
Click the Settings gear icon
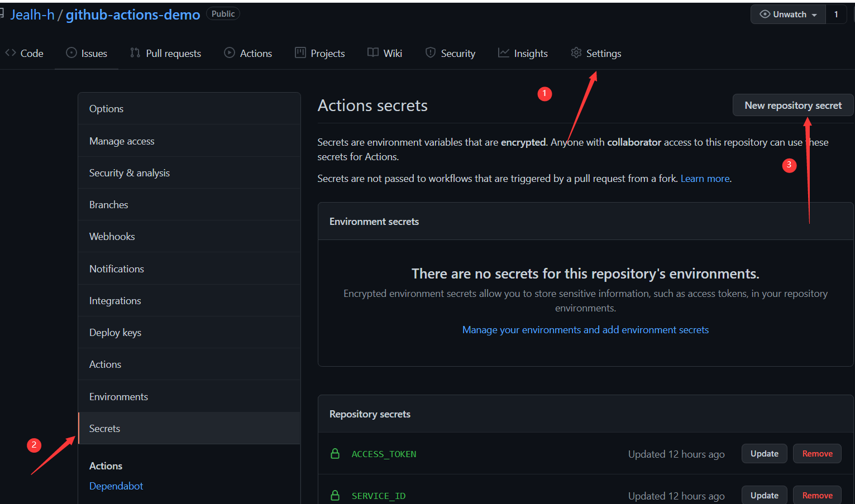[x=576, y=52]
